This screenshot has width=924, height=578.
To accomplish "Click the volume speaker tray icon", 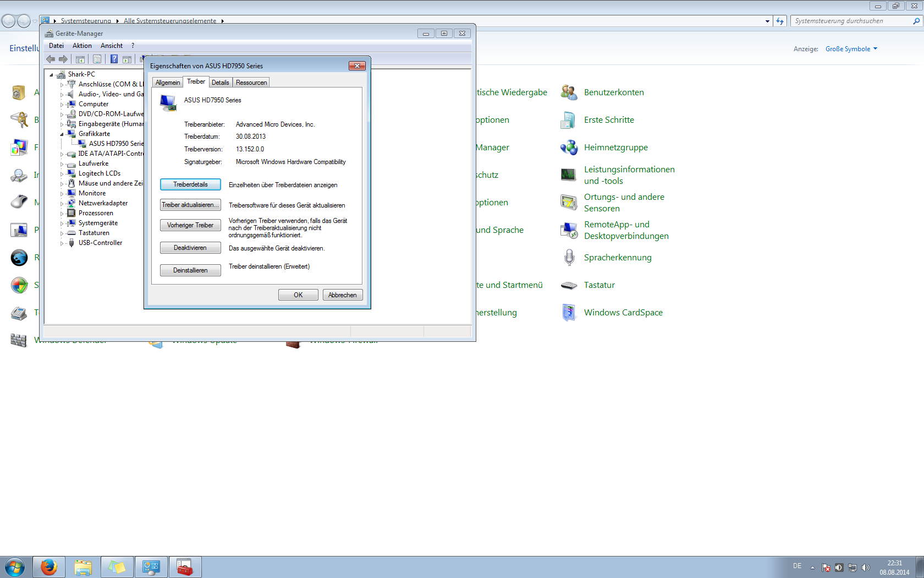I will (x=866, y=568).
